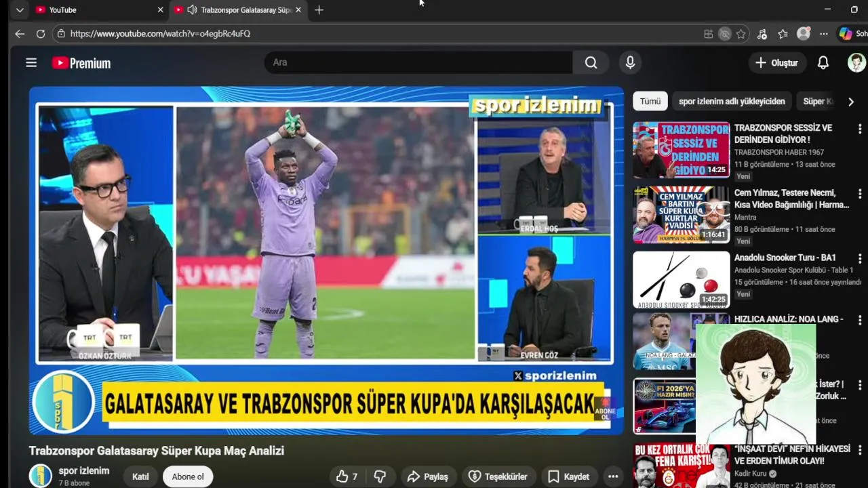Open title Anadolu Snooker Turu - BA1
The width and height of the screenshot is (868, 488).
785,258
